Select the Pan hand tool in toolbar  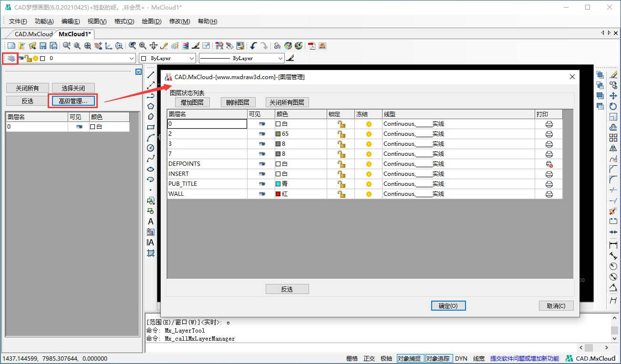[x=98, y=46]
